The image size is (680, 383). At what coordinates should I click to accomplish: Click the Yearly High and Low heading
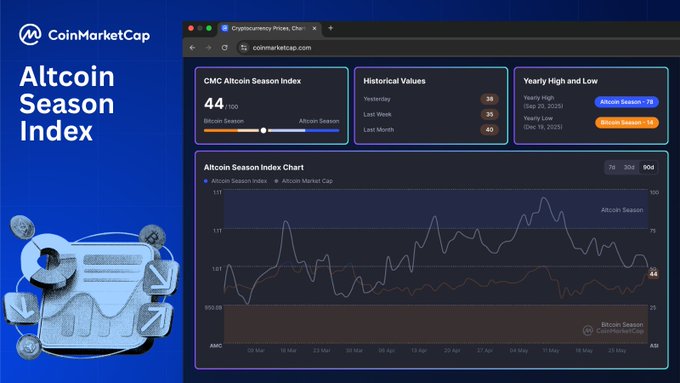pyautogui.click(x=560, y=81)
